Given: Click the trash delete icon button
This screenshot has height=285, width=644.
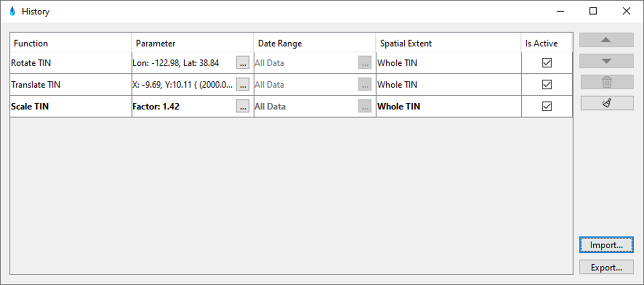Looking at the screenshot, I should (606, 82).
